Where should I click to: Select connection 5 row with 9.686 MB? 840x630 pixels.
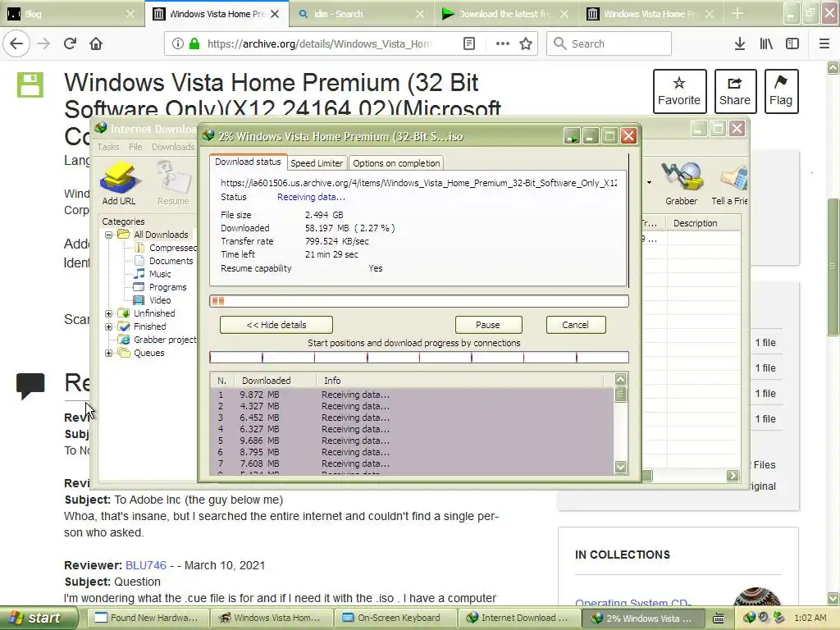(412, 441)
